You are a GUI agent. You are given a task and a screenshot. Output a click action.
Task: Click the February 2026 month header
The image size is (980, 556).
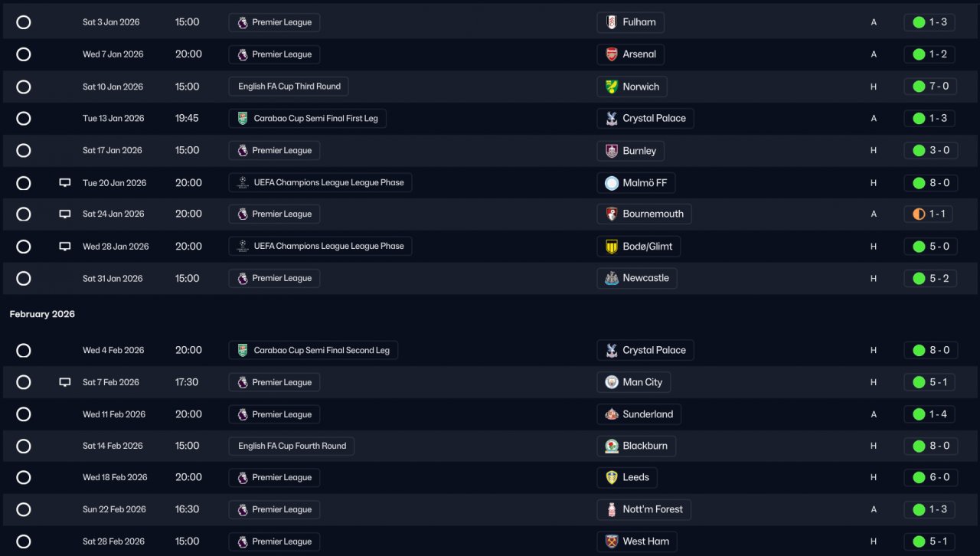(x=42, y=314)
